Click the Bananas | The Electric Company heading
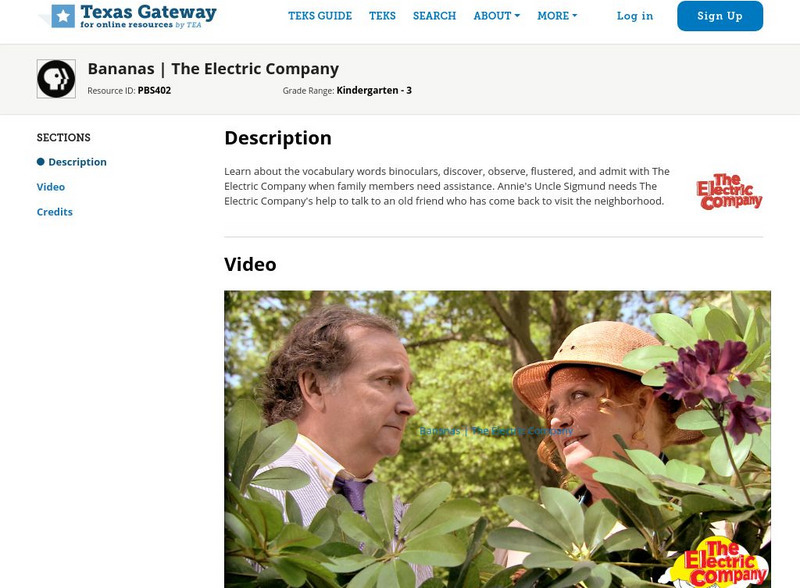 [x=213, y=69]
